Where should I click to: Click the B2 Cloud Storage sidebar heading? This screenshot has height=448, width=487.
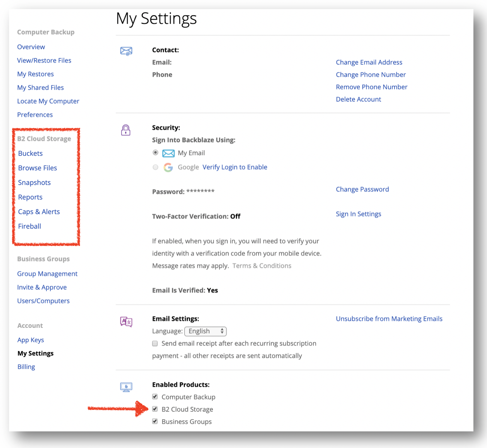[x=44, y=139]
